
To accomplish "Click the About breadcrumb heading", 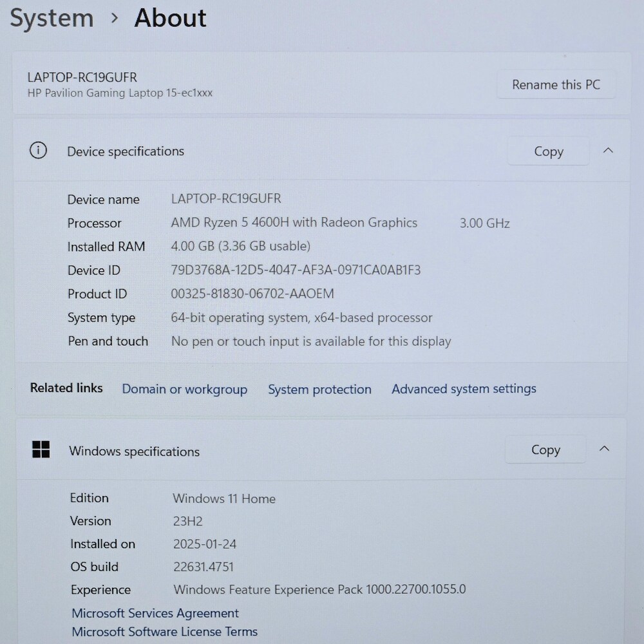I will click(170, 18).
